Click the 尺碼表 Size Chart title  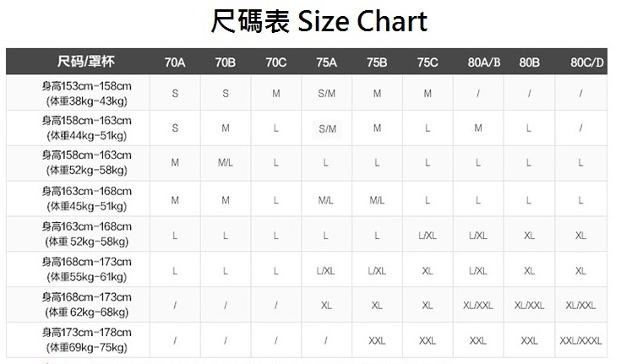click(319, 22)
